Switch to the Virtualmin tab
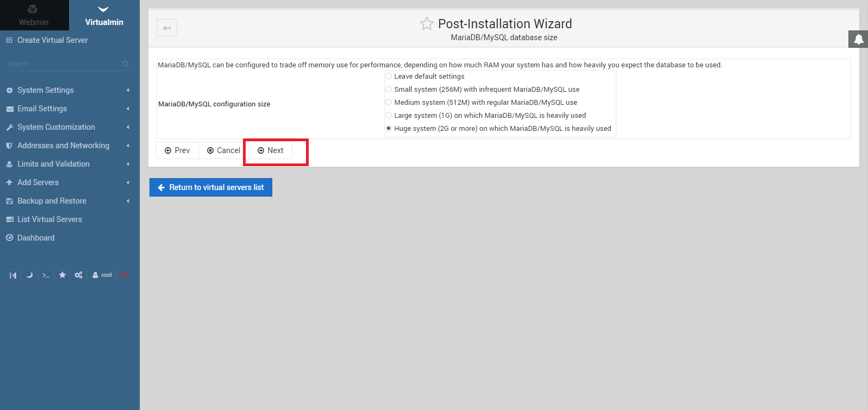 (104, 15)
